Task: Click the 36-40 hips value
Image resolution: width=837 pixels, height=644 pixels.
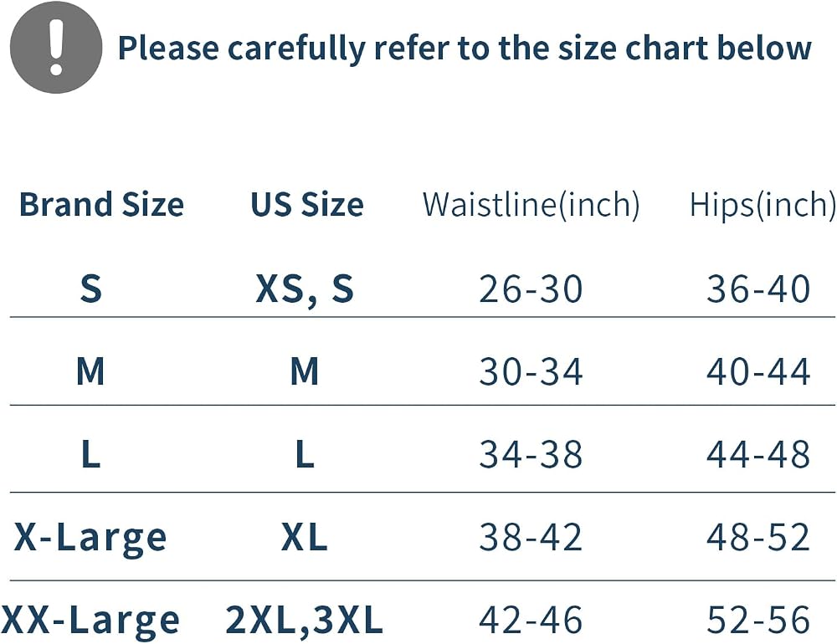Action: click(758, 289)
